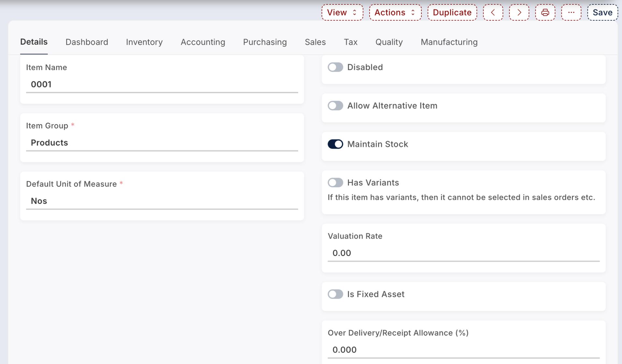Open the three-dot more options menu
Image resolution: width=622 pixels, height=364 pixels.
coord(571,12)
